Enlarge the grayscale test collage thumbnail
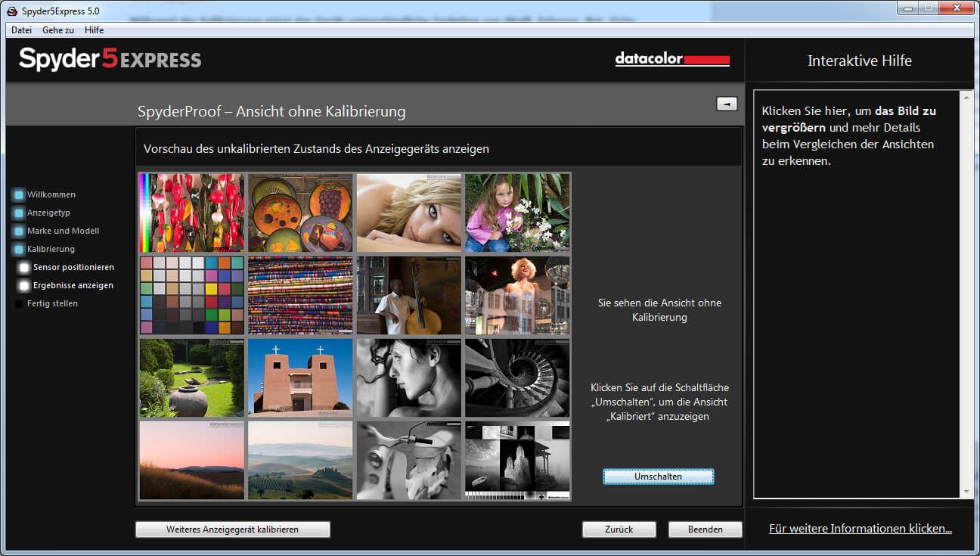Image resolution: width=980 pixels, height=556 pixels. [517, 460]
